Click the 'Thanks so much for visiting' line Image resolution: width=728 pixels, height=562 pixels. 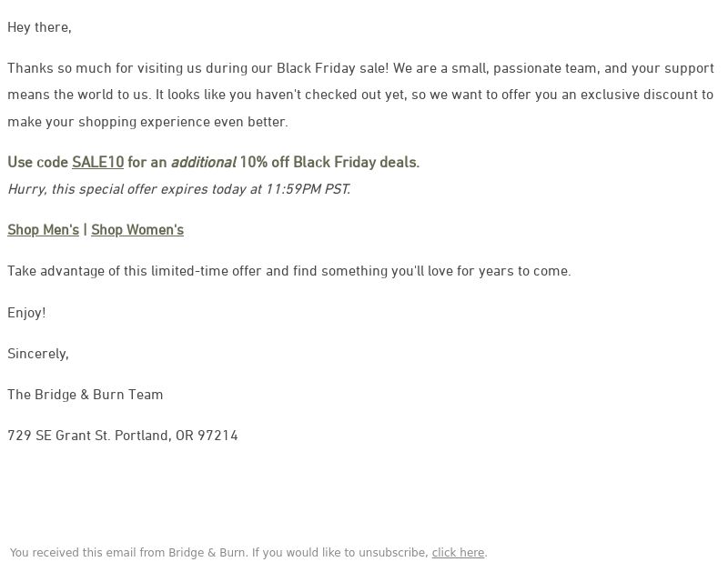tap(360, 68)
